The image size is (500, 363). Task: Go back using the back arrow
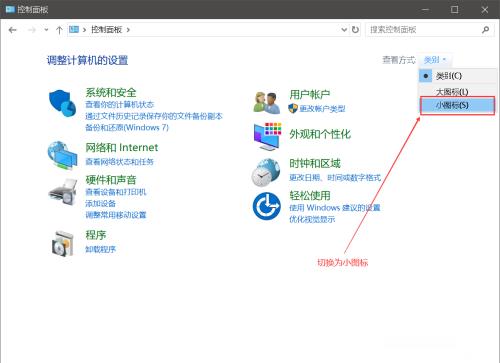click(13, 30)
